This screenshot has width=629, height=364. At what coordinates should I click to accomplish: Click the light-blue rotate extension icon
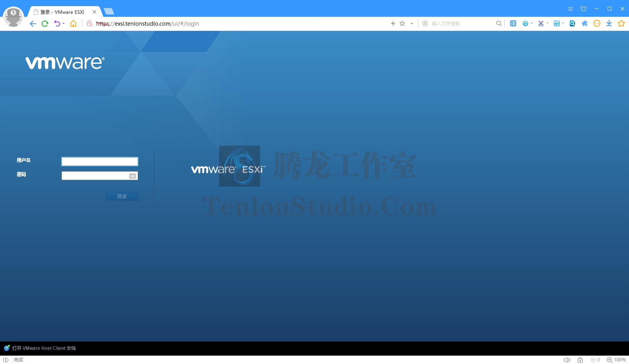coord(557,24)
